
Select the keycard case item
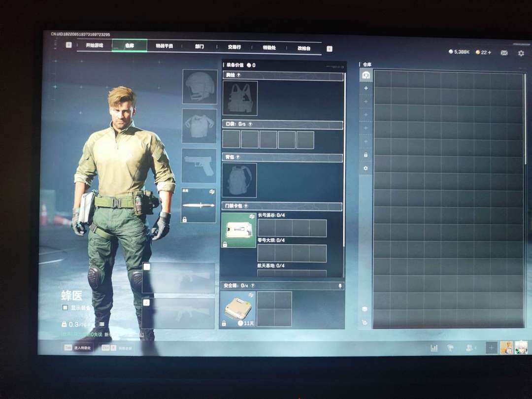pyautogui.click(x=238, y=231)
